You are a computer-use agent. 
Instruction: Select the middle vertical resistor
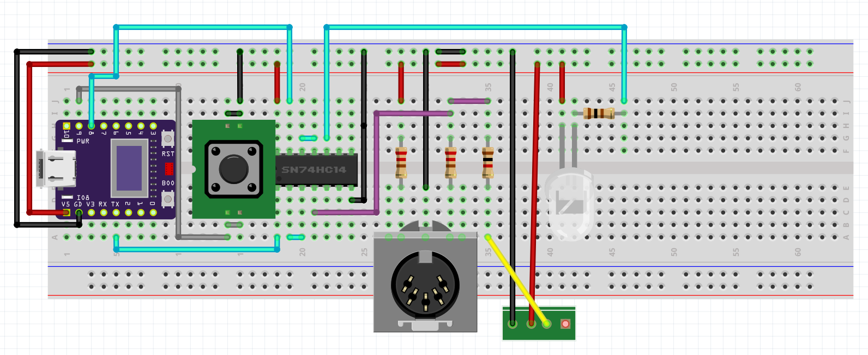click(451, 162)
